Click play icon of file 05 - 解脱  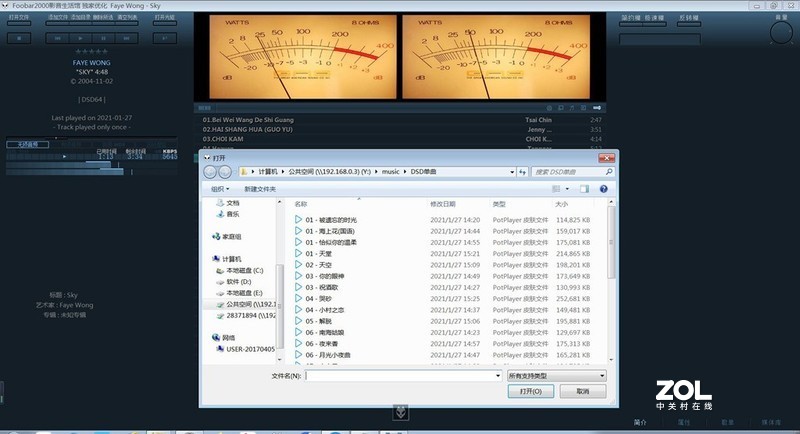pyautogui.click(x=298, y=321)
